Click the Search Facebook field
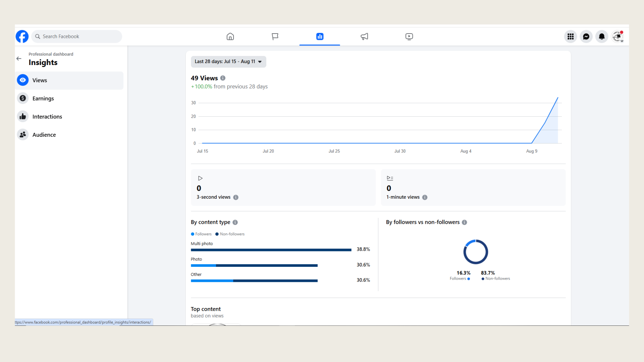644x362 pixels. tap(77, 37)
